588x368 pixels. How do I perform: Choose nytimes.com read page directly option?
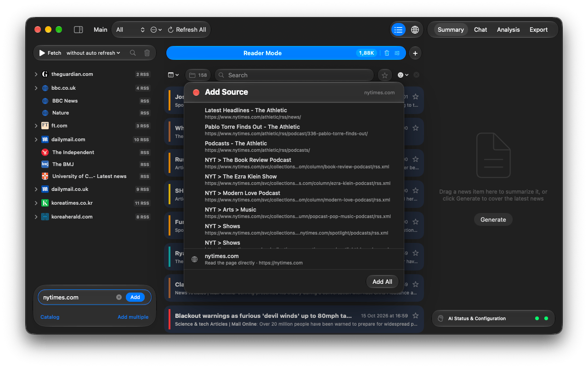click(x=294, y=259)
